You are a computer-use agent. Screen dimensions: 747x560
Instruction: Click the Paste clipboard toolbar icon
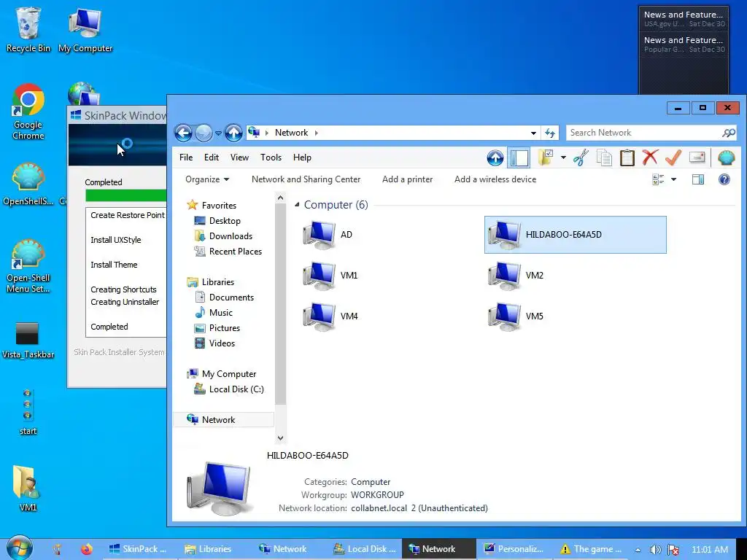coord(627,157)
